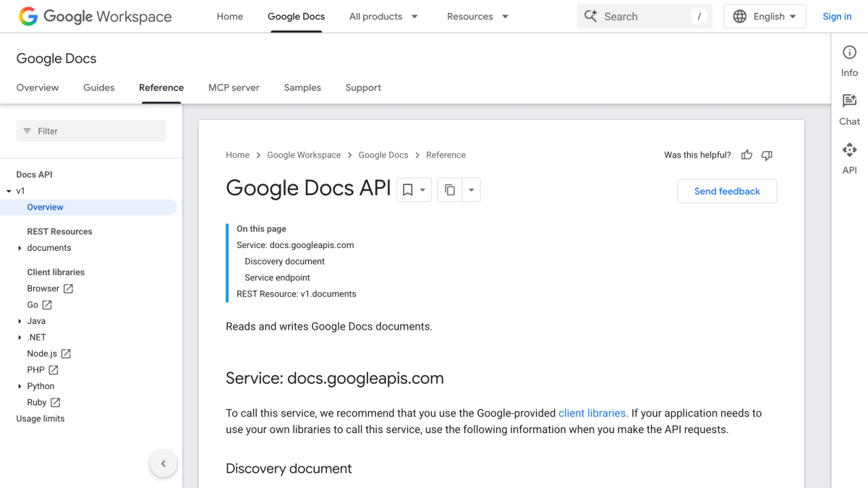Screen dimensions: 868x488
Task: Click the slash shortcut key in search
Action: (x=699, y=17)
